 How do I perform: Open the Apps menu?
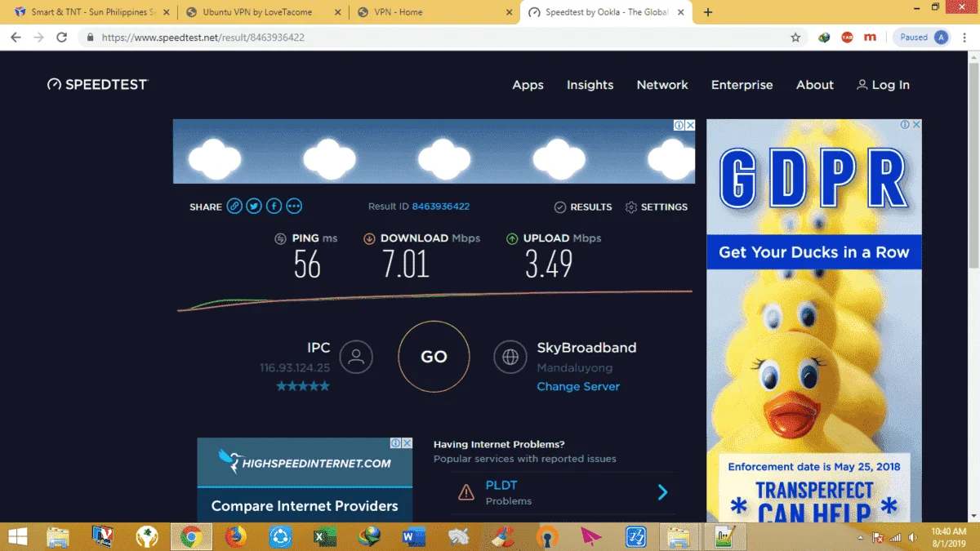tap(528, 85)
